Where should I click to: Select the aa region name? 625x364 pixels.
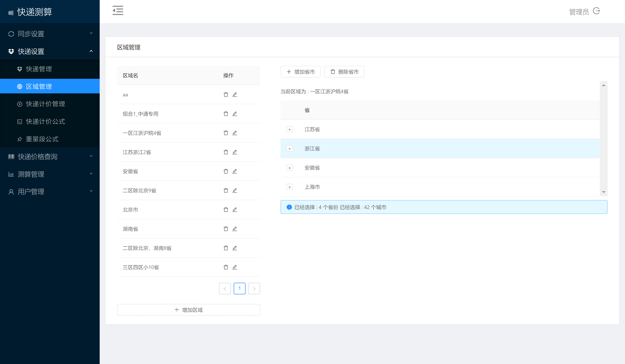coord(125,95)
